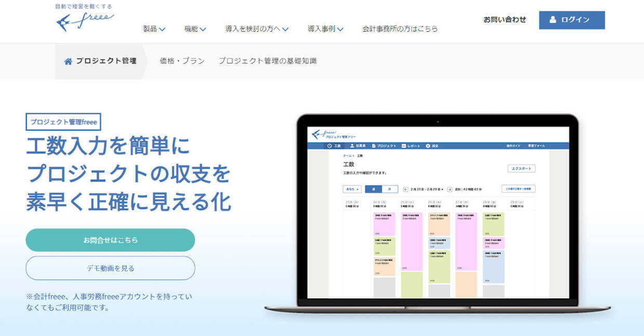This screenshot has width=644, height=336.
Task: Click the home icon next to プロジェクト管理
Action: 68,61
